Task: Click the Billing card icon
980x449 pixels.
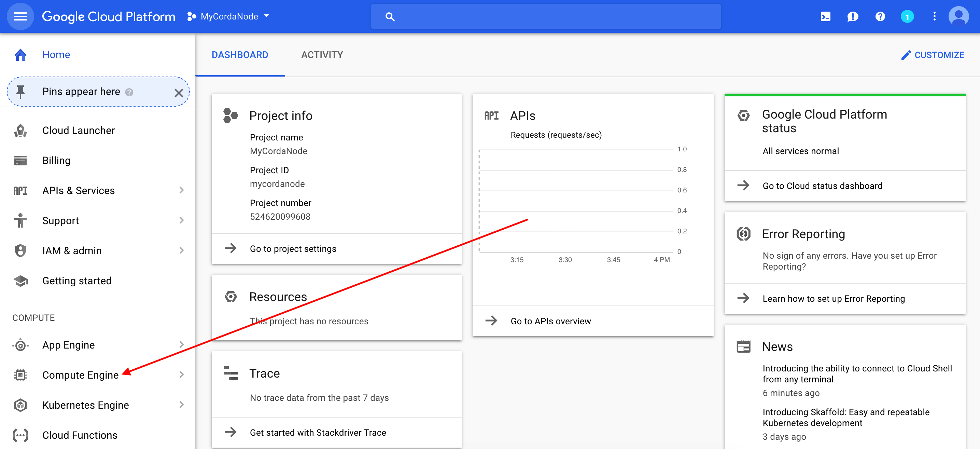Action: coord(20,160)
